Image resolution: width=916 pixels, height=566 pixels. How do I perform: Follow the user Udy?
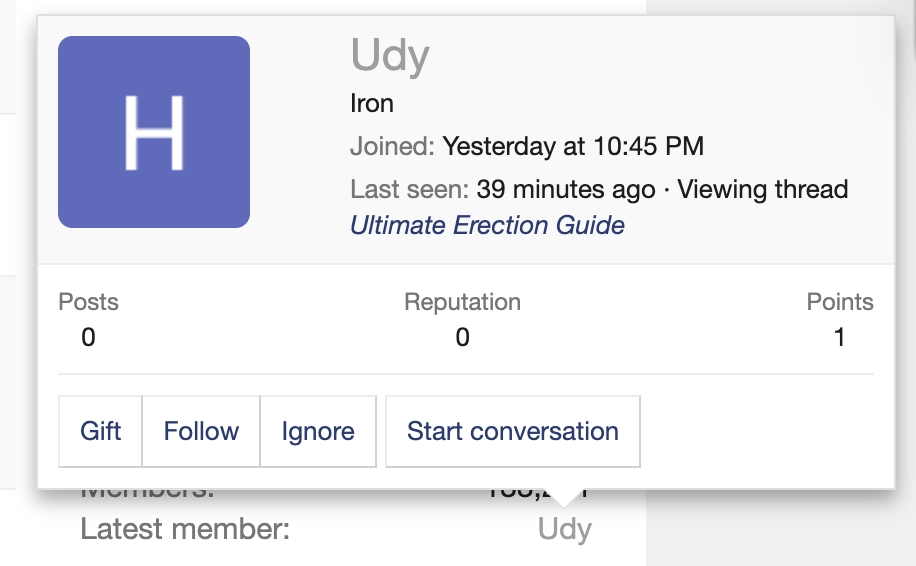201,432
